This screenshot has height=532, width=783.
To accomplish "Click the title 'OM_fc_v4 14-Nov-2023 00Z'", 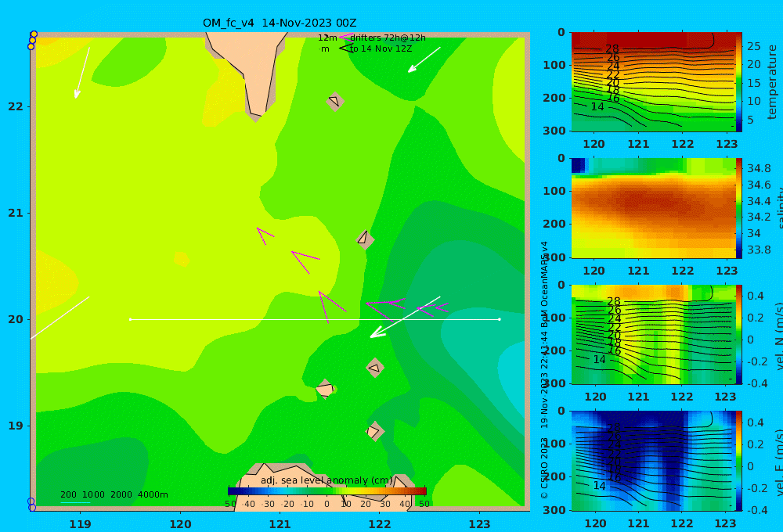I will click(x=280, y=23).
